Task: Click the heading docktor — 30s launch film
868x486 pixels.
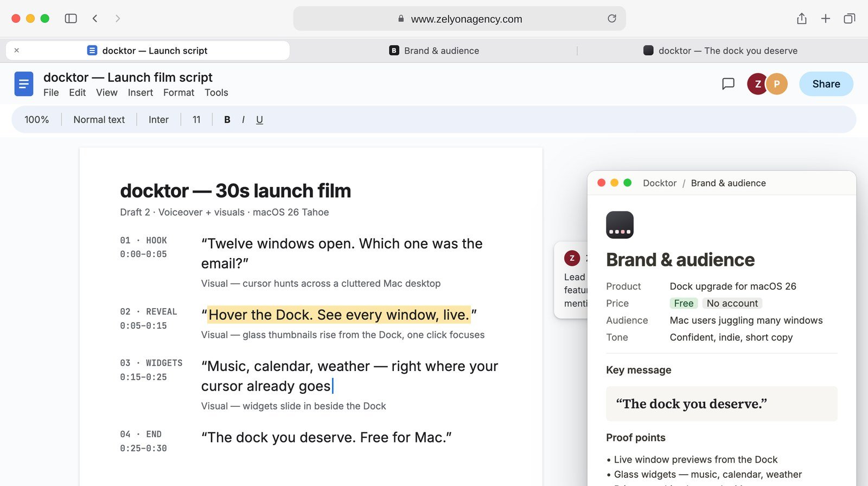Action: coord(235,191)
